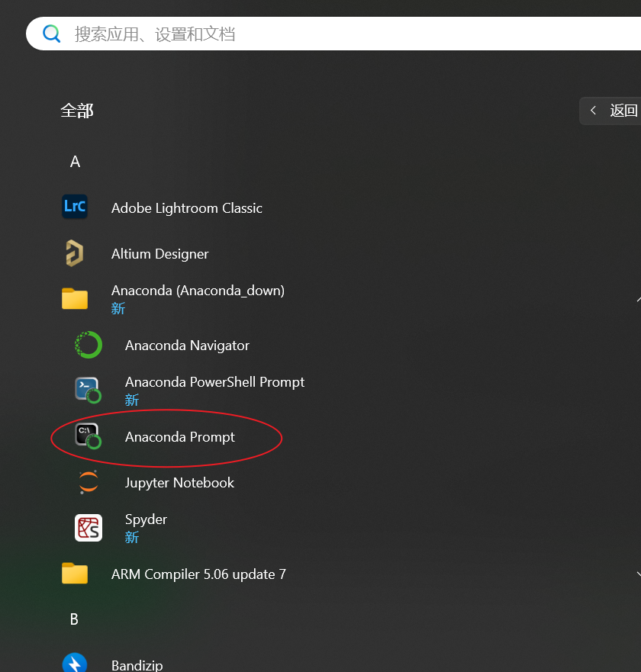Click the 新 tag under Anaconda folder
This screenshot has height=672, width=641.
(x=118, y=308)
